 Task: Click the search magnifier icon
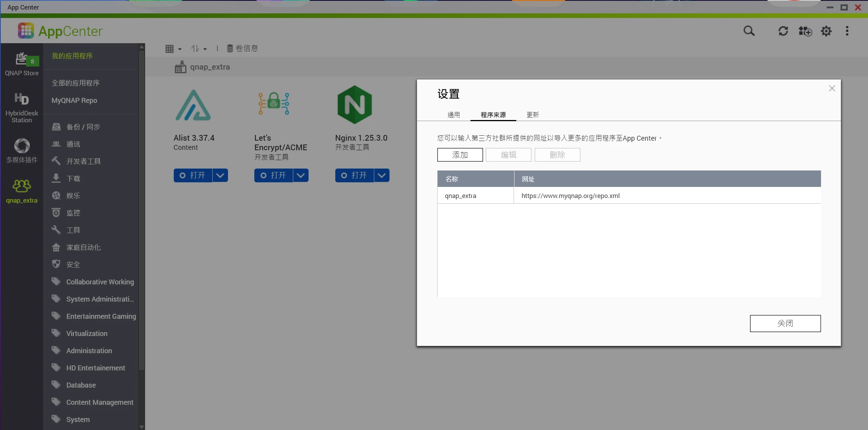click(749, 31)
